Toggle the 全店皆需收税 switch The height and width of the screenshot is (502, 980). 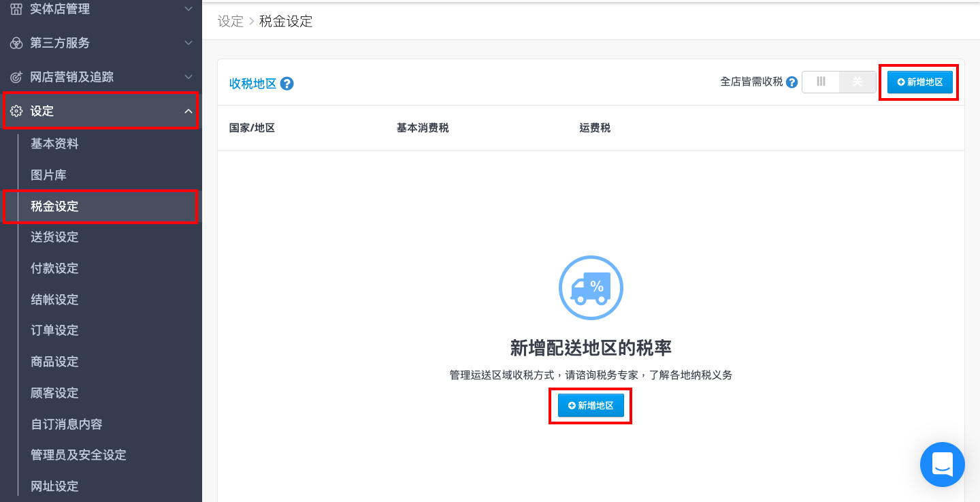839,82
